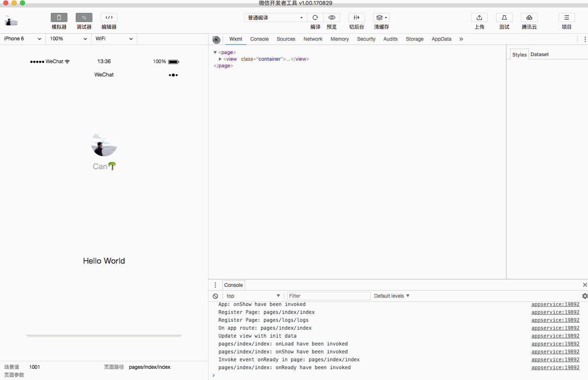Open the WiFi network type dropdown
Image resolution: width=588 pixels, height=380 pixels.
click(114, 39)
